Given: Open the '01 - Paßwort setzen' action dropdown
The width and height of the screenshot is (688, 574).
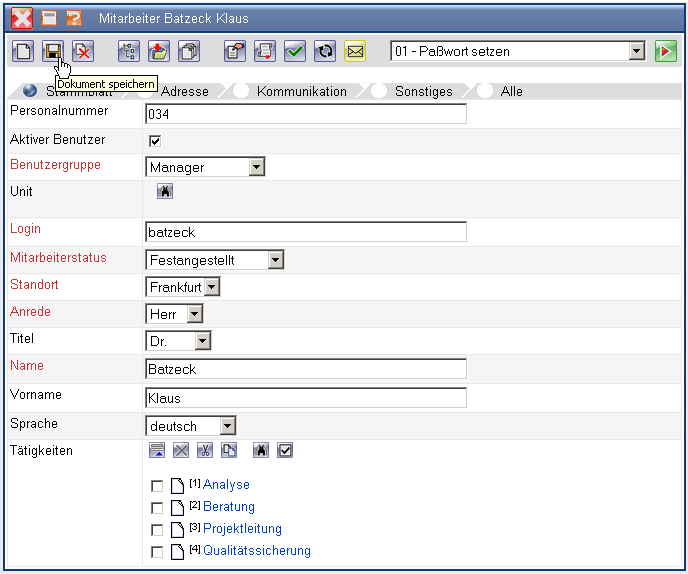Looking at the screenshot, I should [x=637, y=51].
